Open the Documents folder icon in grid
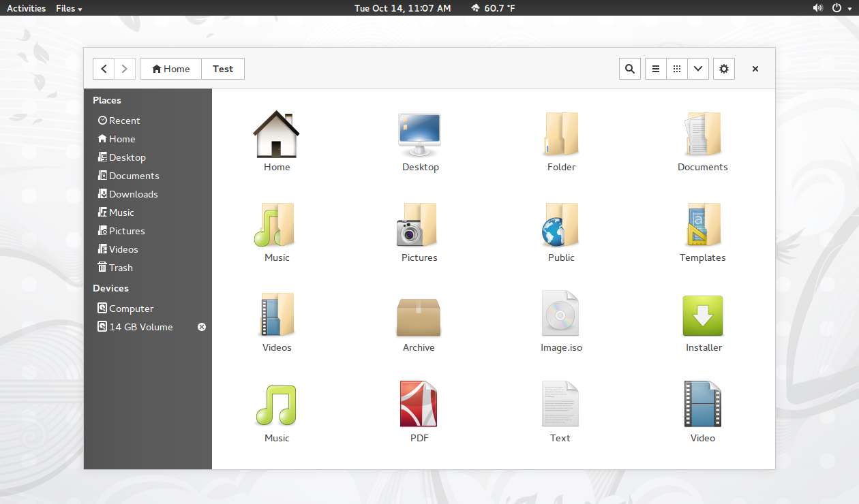859x504 pixels. (702, 134)
